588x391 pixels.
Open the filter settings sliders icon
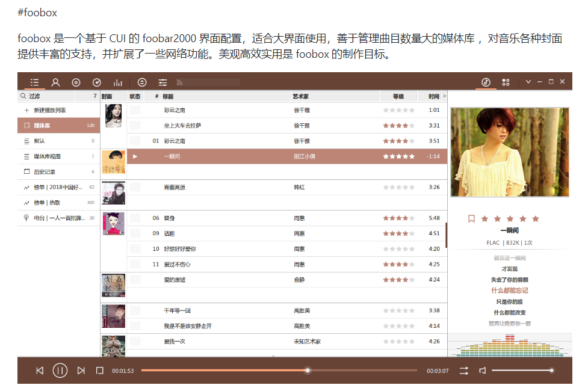click(162, 82)
